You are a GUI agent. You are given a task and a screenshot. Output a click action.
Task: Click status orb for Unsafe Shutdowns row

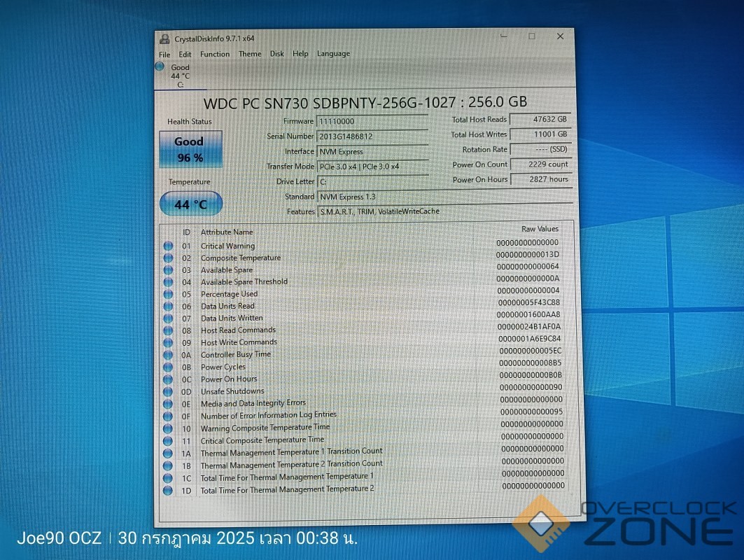[168, 392]
